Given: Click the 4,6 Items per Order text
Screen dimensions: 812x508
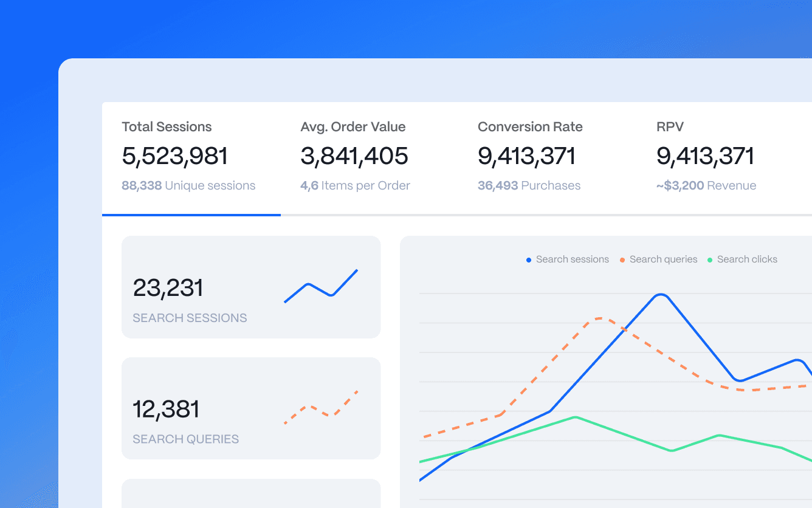Looking at the screenshot, I should point(355,186).
